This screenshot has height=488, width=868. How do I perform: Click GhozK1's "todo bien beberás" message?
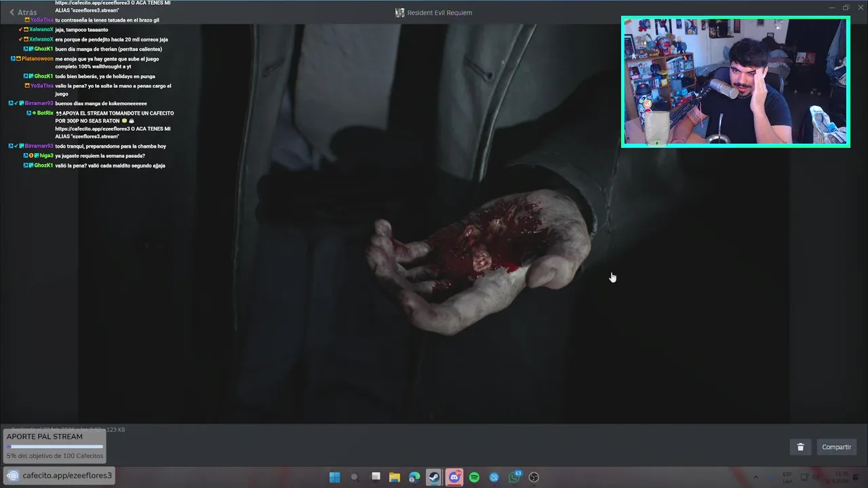(105, 76)
